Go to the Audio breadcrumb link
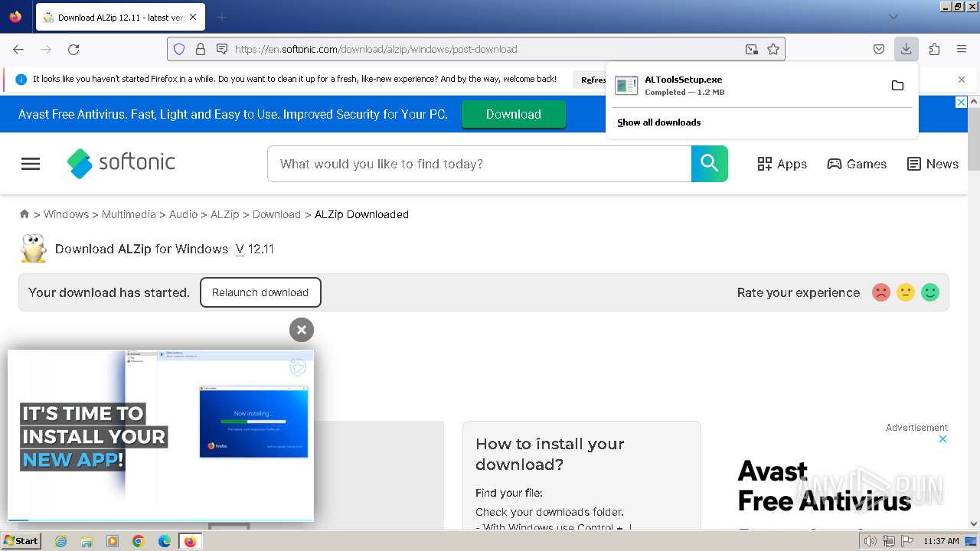The height and width of the screenshot is (551, 980). pyautogui.click(x=183, y=214)
